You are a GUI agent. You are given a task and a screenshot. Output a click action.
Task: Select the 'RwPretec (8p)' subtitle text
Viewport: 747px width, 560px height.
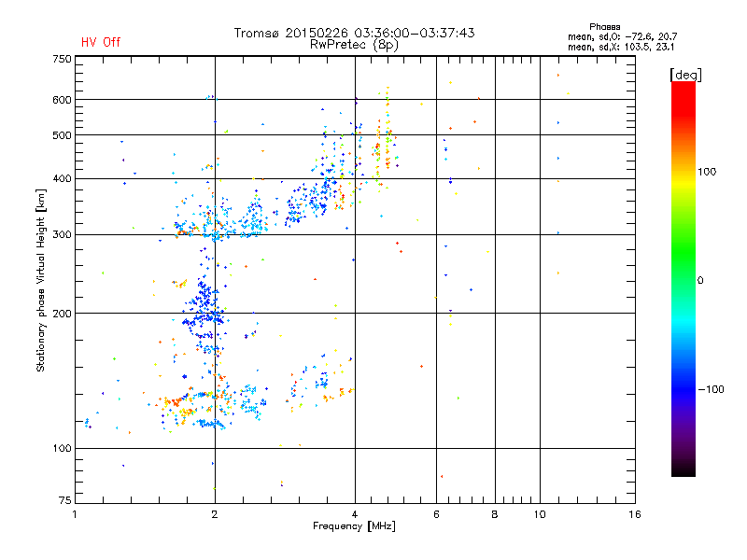(354, 45)
